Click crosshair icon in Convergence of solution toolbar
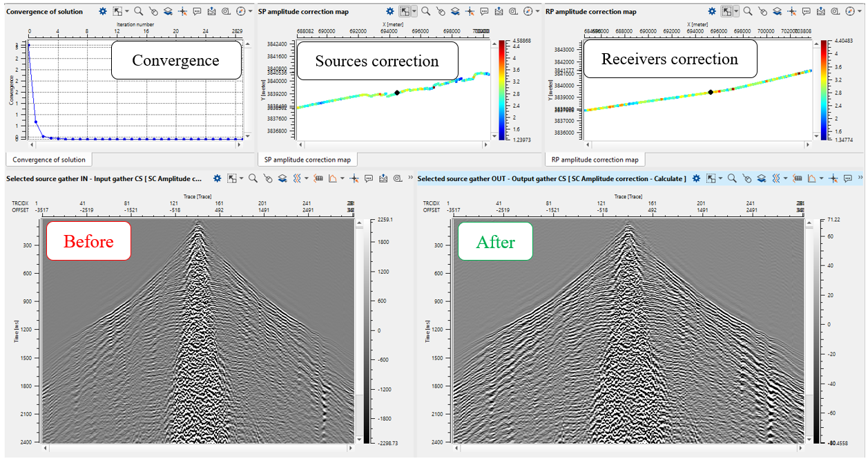The width and height of the screenshot is (868, 461). click(183, 12)
